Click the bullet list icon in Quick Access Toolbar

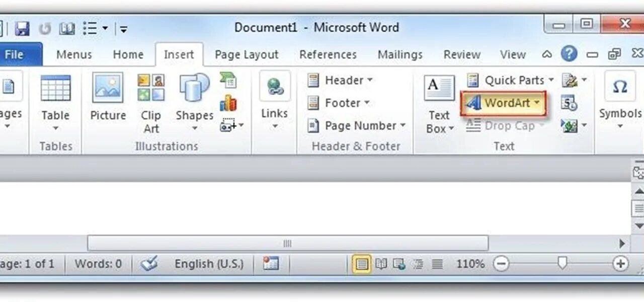90,28
